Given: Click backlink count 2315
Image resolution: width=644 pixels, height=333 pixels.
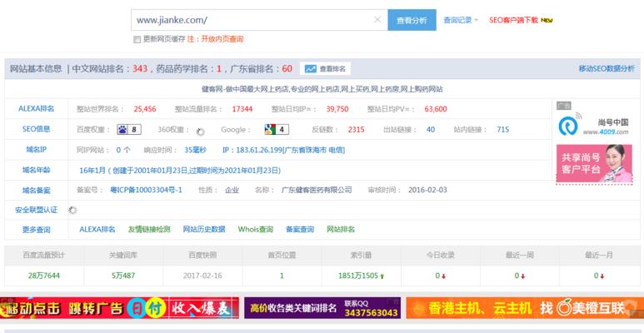Looking at the screenshot, I should [356, 130].
